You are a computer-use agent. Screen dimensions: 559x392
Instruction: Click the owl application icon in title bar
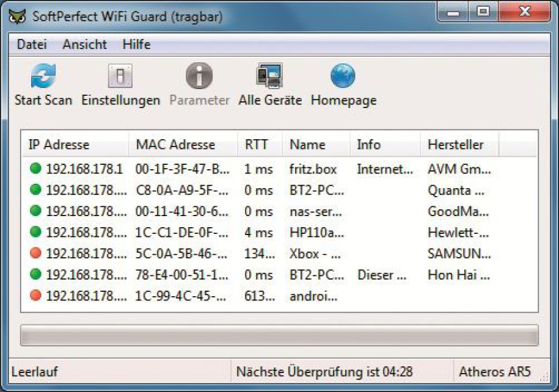click(17, 16)
